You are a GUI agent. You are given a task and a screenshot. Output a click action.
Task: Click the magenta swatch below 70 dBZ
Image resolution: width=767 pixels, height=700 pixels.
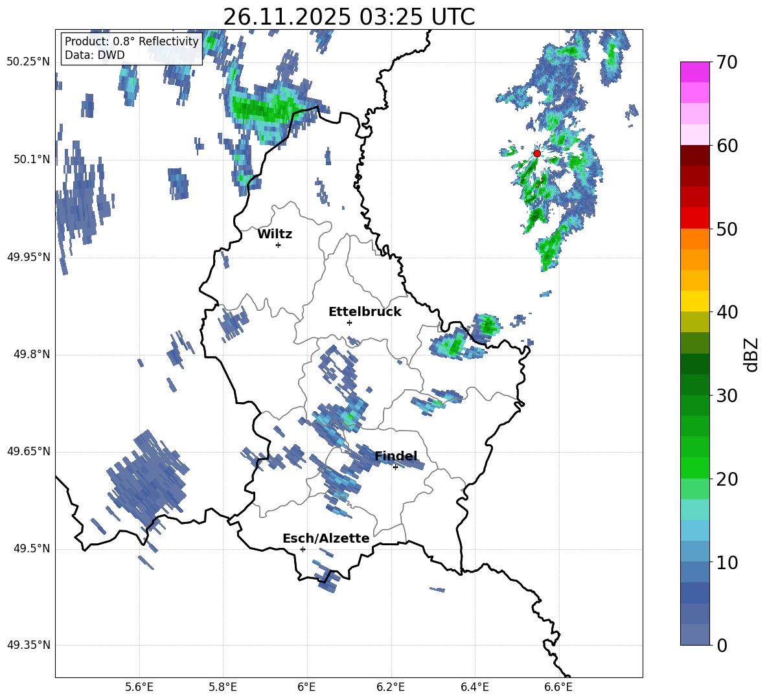click(x=694, y=73)
